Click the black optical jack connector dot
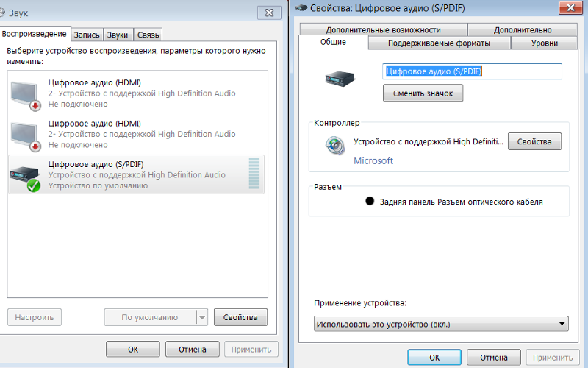Viewport: 588px width, 368px height. click(x=370, y=201)
